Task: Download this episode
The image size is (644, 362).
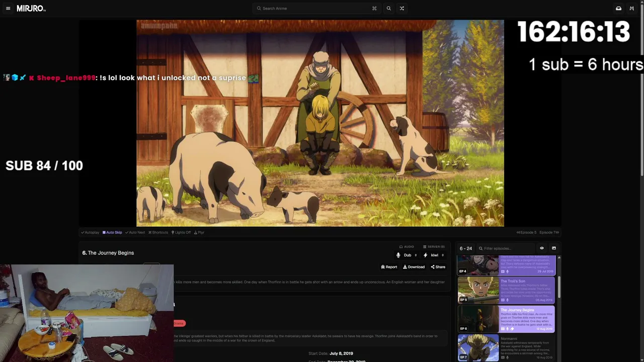Action: pyautogui.click(x=414, y=267)
